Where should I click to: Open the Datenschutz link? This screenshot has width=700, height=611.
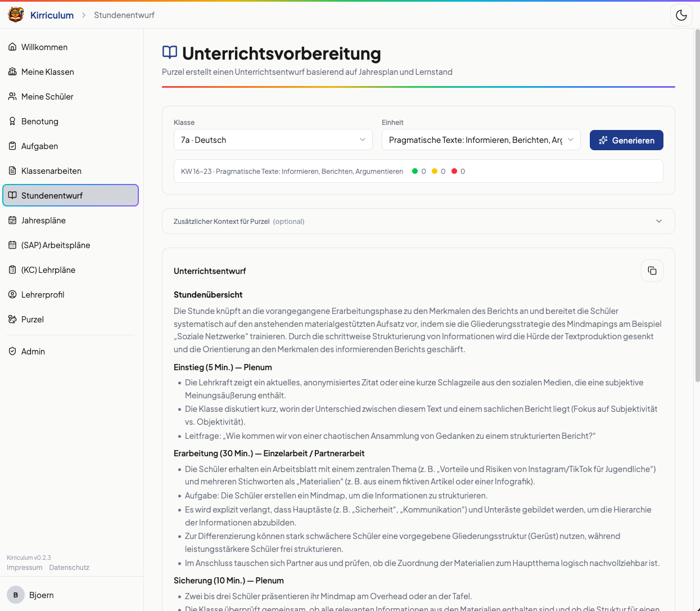tap(69, 567)
